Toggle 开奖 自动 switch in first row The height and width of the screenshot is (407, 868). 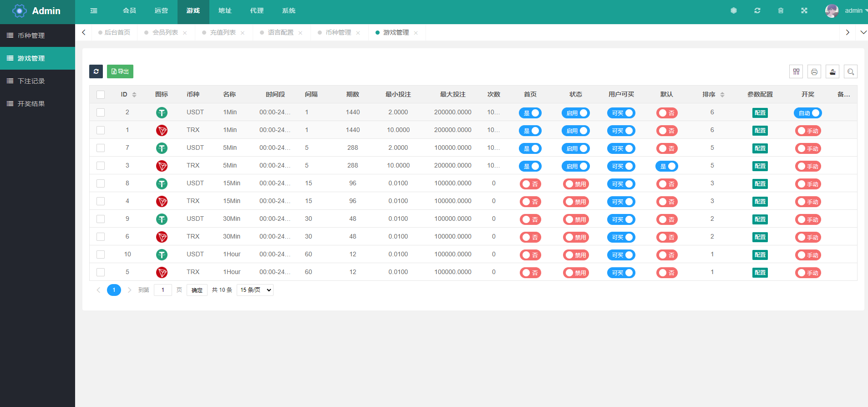tap(807, 113)
